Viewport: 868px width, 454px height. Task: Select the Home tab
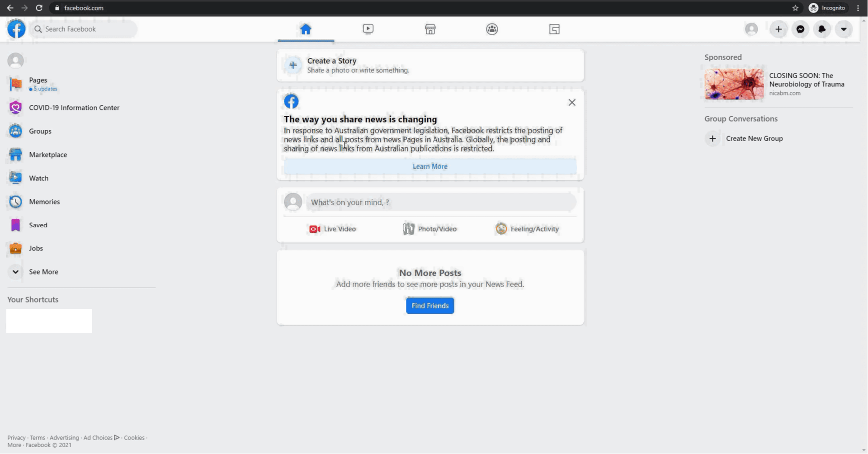(x=306, y=29)
